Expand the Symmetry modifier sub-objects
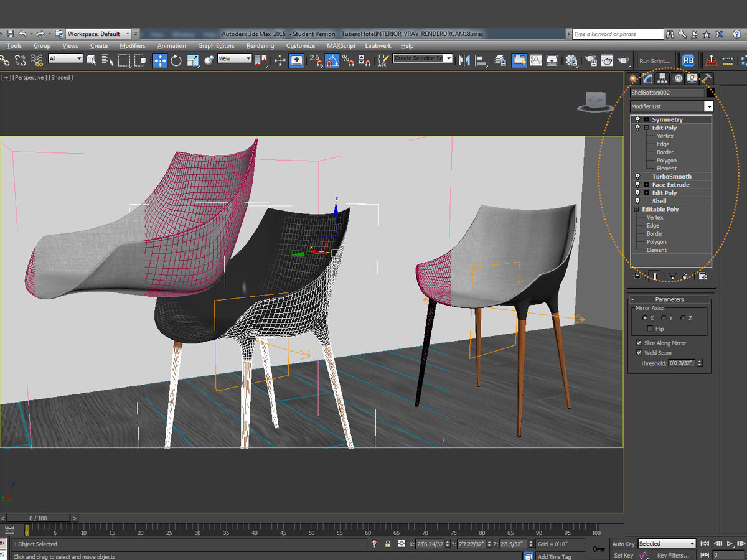The width and height of the screenshot is (747, 560). 646,119
